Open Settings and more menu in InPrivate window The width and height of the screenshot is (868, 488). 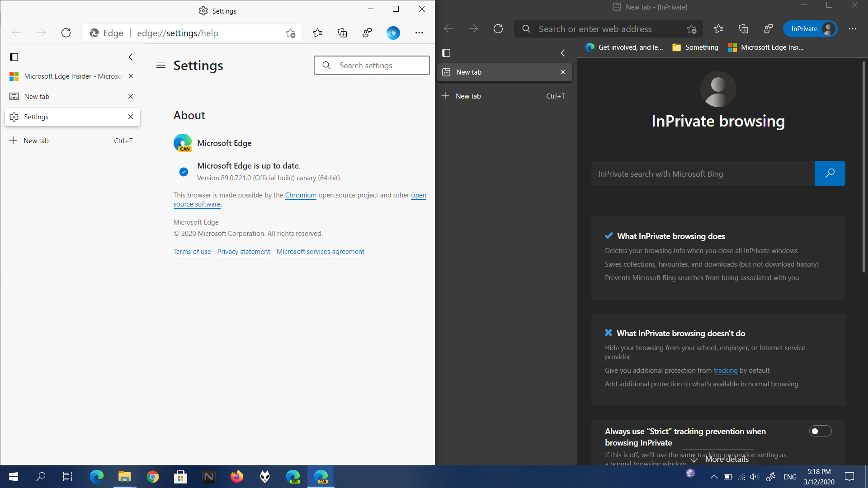tap(853, 28)
